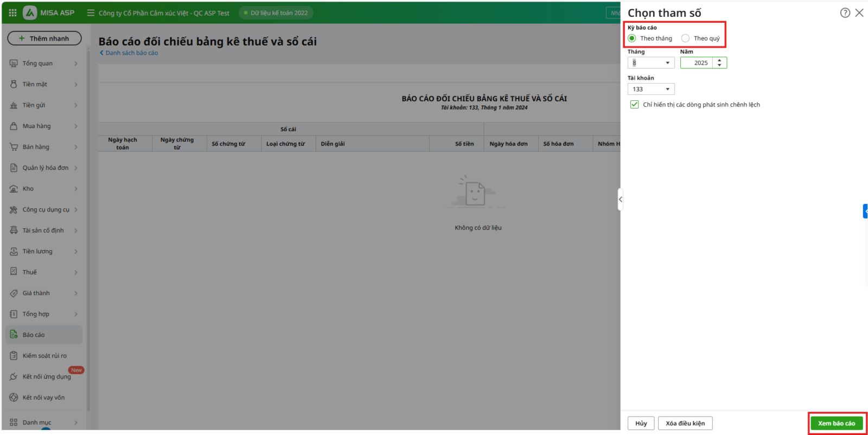868x435 pixels.
Task: Click the apps grid launcher icon
Action: point(12,12)
